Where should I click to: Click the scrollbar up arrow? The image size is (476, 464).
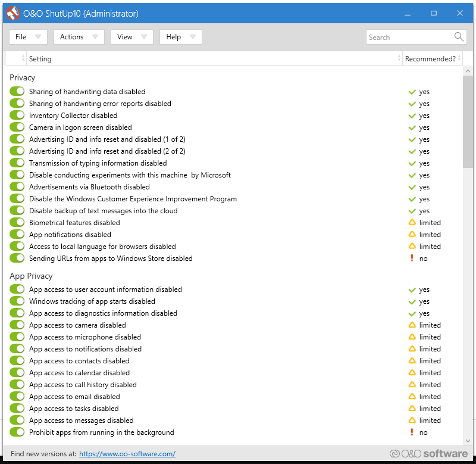click(x=468, y=71)
